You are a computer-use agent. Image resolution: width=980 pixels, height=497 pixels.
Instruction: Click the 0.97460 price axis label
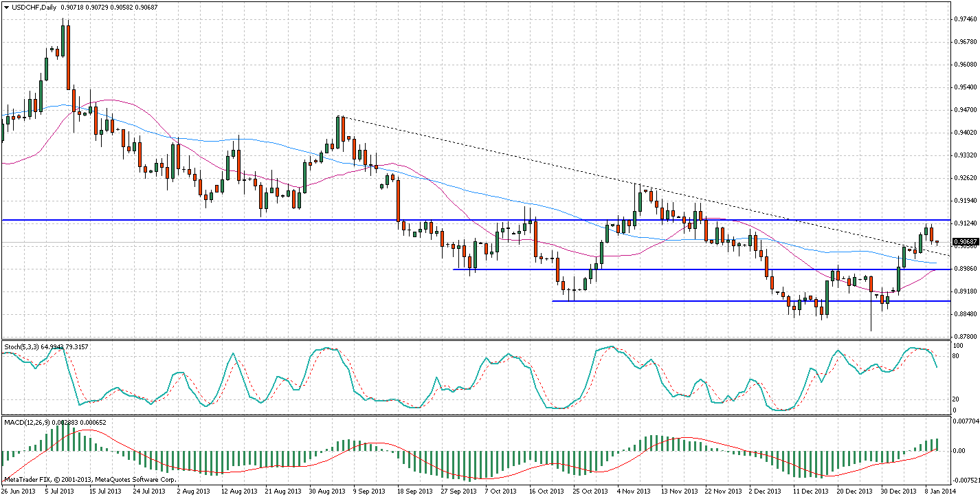click(x=966, y=21)
